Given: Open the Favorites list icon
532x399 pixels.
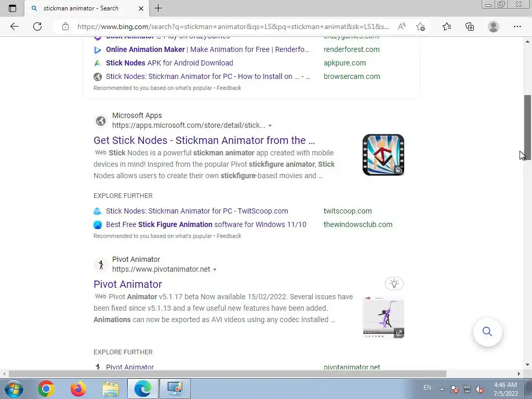Looking at the screenshot, I should point(447,26).
